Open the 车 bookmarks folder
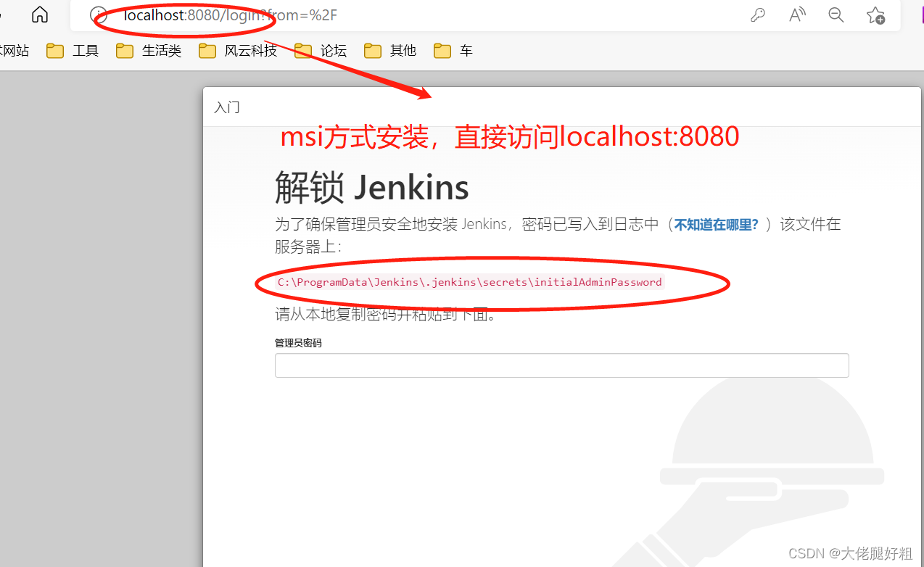 (453, 51)
